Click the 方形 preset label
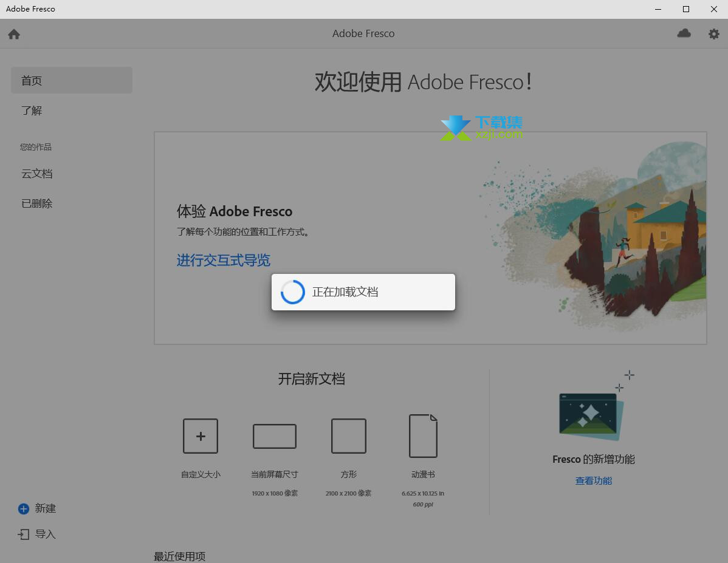The image size is (728, 563). (x=349, y=474)
